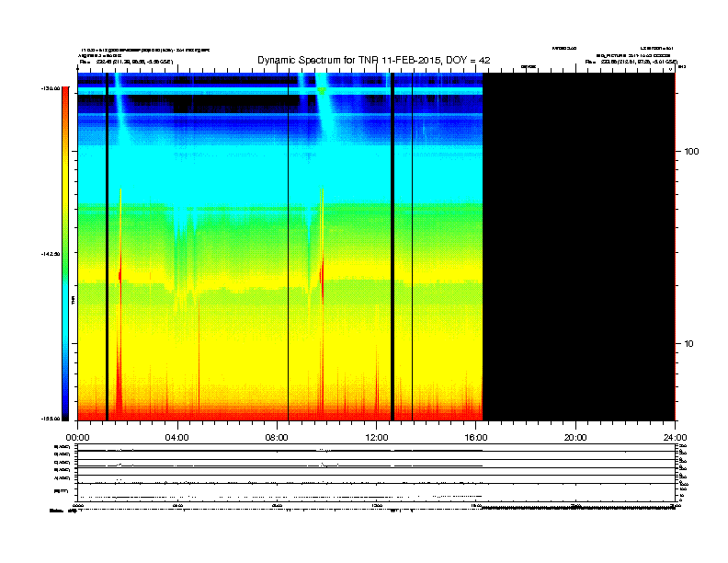Click the "Dynamic Spectrum for TNR 11-FEB-2015, DOY = 42" title

[374, 61]
